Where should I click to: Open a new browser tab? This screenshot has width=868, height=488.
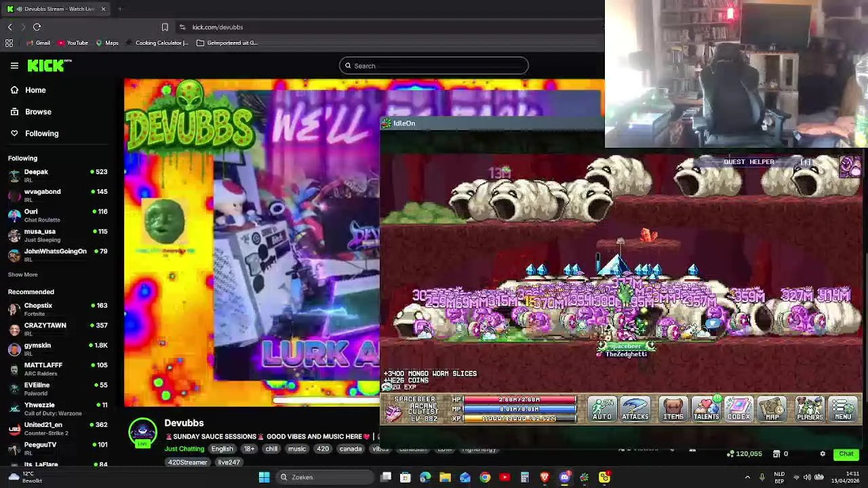point(119,9)
